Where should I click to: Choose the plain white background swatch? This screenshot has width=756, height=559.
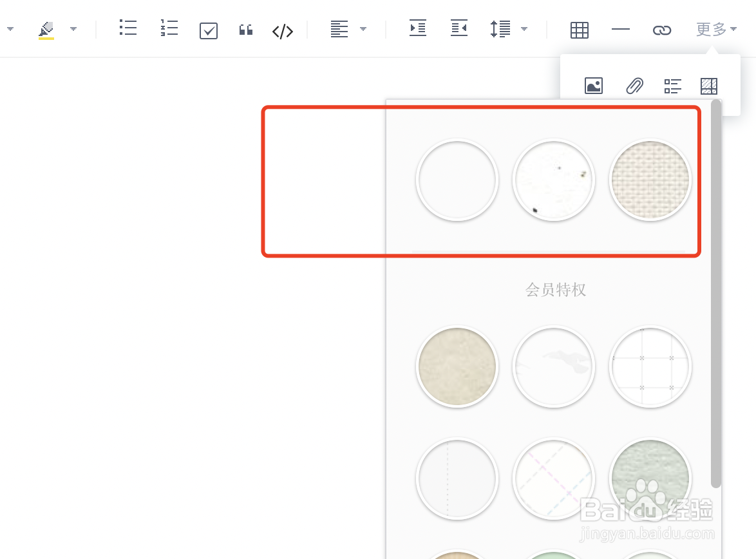[x=457, y=180]
